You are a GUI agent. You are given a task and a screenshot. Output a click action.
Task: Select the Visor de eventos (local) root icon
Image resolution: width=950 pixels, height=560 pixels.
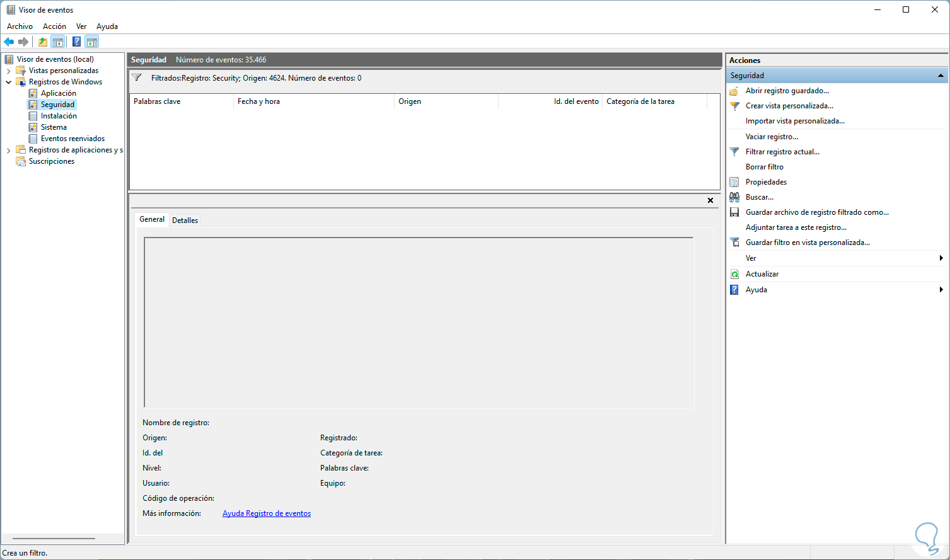tap(9, 59)
